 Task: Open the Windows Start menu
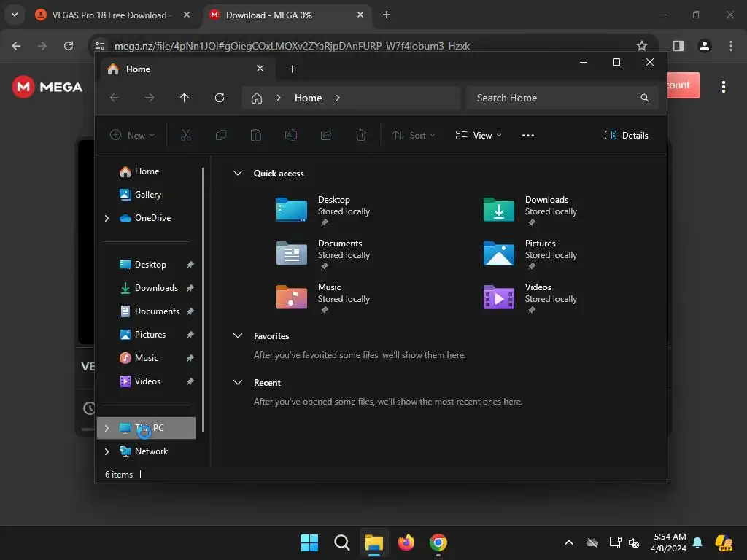[x=309, y=542]
